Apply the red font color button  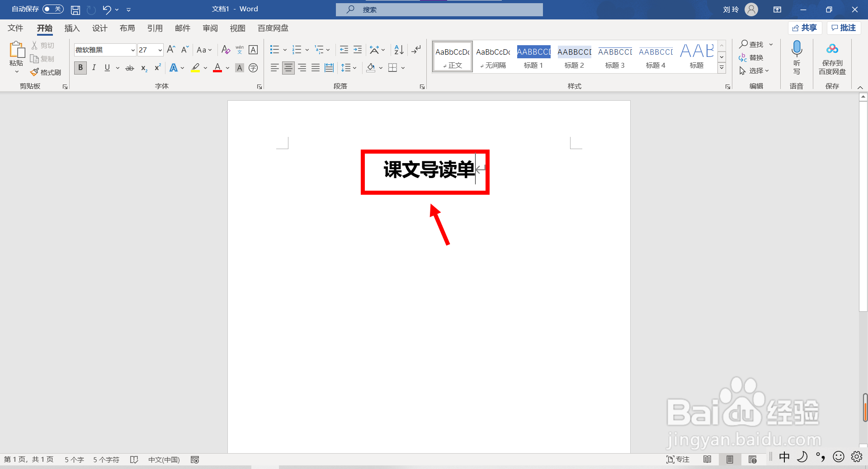pyautogui.click(x=217, y=68)
